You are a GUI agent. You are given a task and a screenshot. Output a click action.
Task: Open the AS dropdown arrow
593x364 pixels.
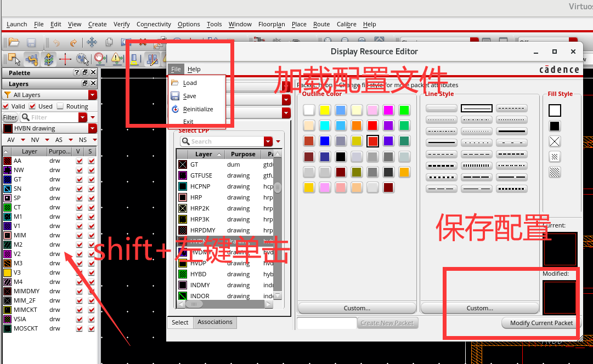[x=70, y=140]
